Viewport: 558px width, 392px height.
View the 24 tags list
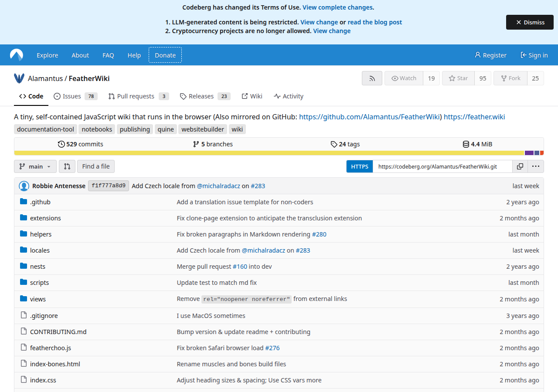click(x=345, y=144)
